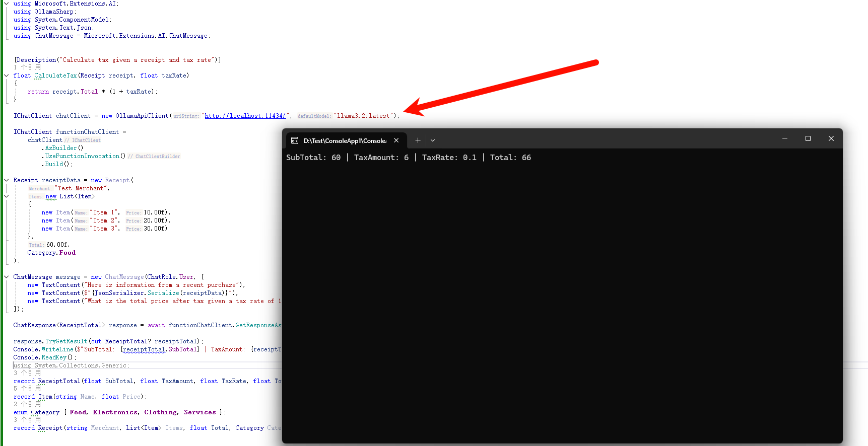Click the .UseFunctionInvocation() call
Viewport: 868px width, 446px height.
(x=84, y=156)
